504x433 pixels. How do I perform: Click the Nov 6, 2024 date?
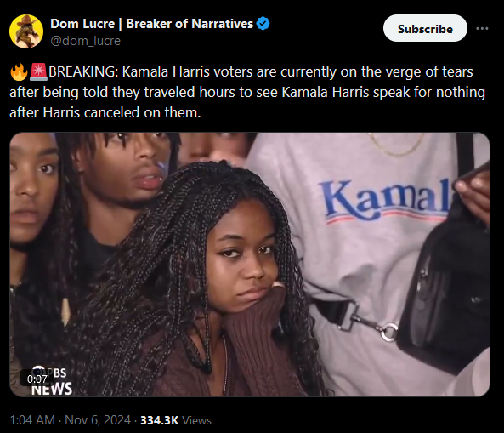click(x=98, y=420)
